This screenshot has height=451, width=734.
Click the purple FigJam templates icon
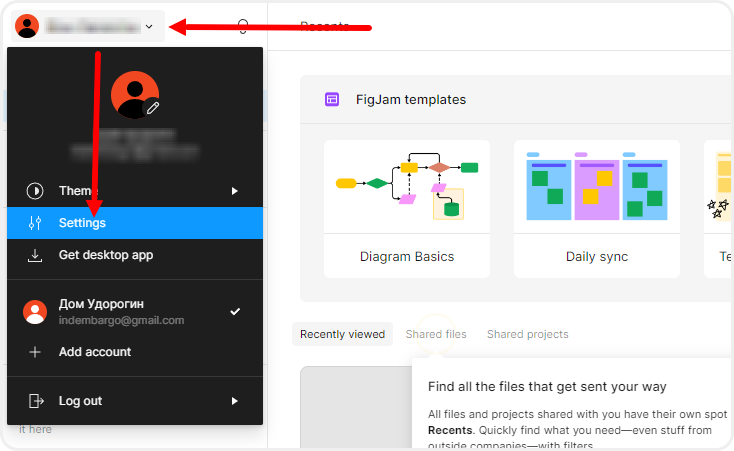point(332,100)
